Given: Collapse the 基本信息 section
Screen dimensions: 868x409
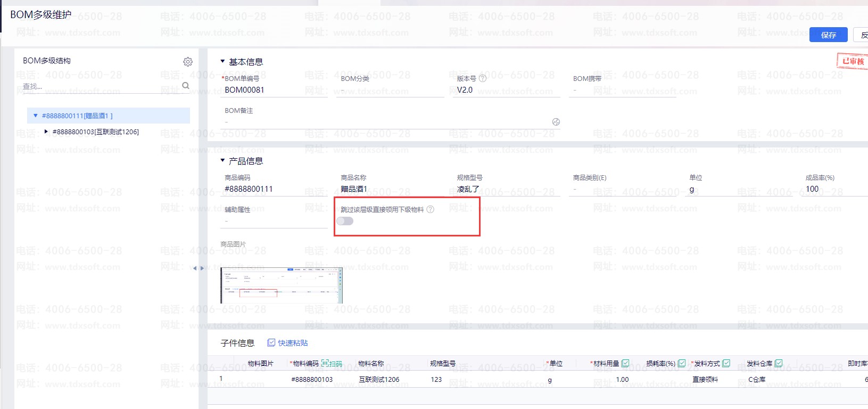Looking at the screenshot, I should tap(223, 62).
